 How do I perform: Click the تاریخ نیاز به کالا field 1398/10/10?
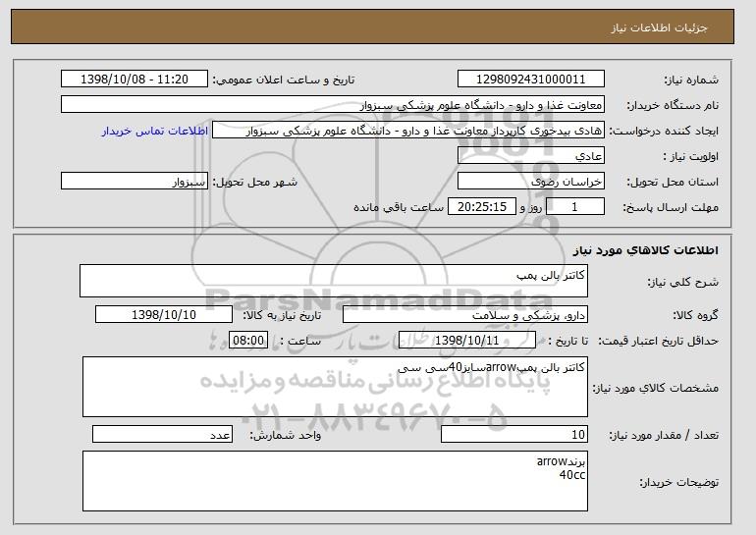click(164, 315)
